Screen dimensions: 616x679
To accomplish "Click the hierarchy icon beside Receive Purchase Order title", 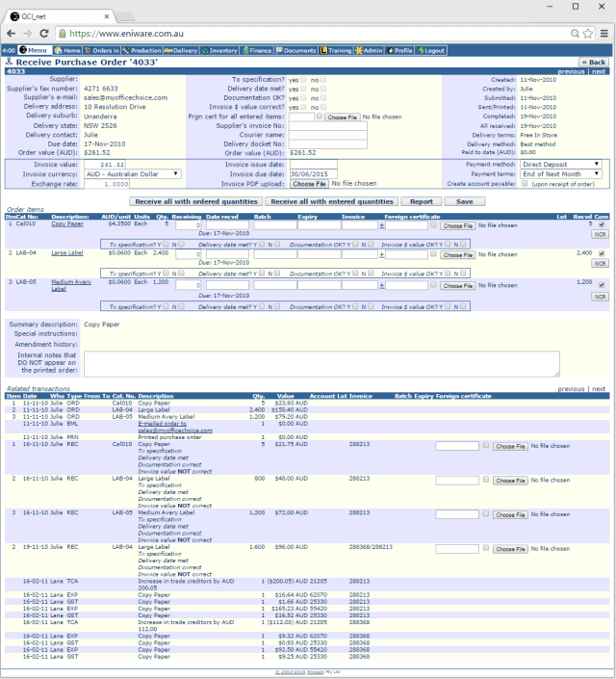I will 9,63.
